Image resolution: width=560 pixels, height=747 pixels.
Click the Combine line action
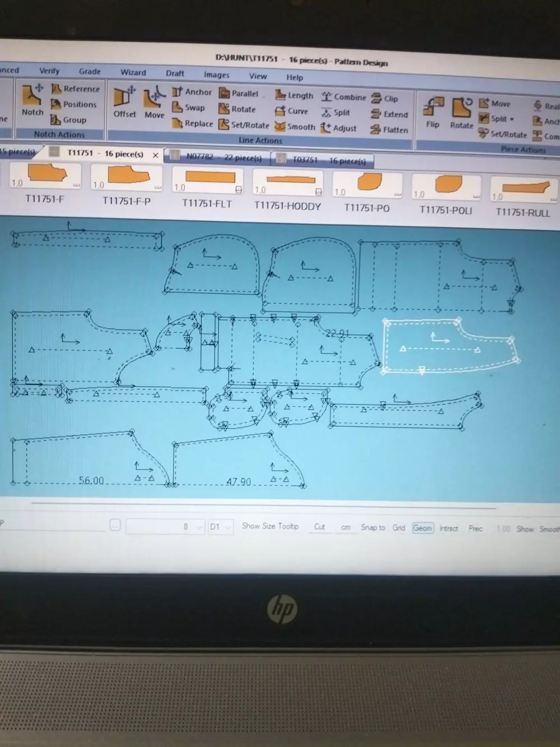click(x=343, y=97)
